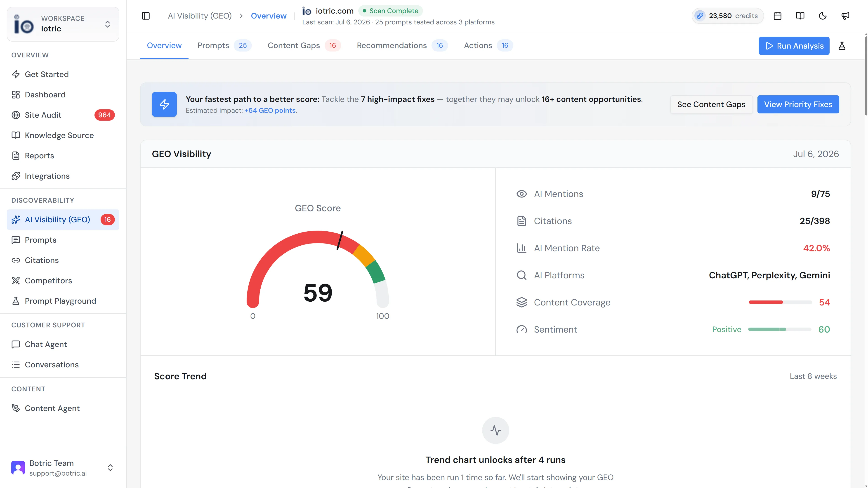Click the Get Started lightning icon
The image size is (868, 488).
tap(16, 74)
